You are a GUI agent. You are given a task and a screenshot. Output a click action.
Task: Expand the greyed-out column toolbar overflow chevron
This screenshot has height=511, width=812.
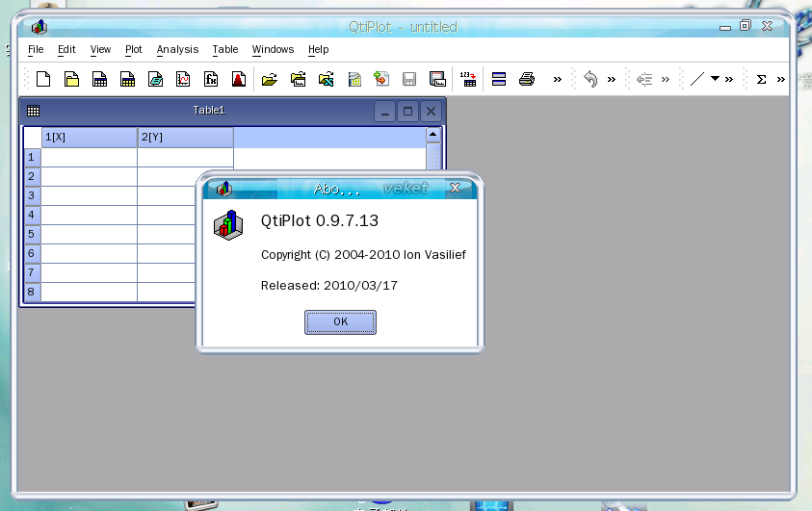pyautogui.click(x=666, y=79)
